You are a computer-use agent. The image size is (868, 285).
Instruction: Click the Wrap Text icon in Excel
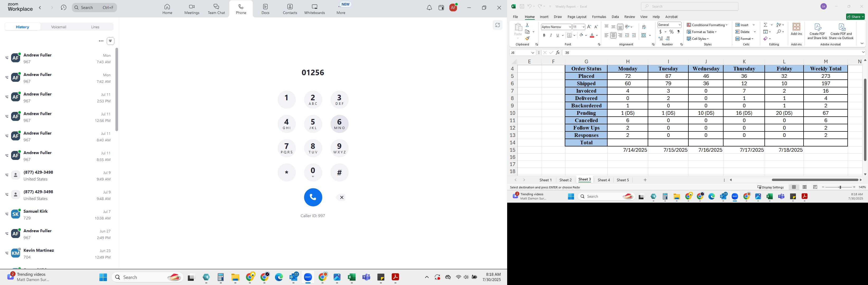(644, 27)
